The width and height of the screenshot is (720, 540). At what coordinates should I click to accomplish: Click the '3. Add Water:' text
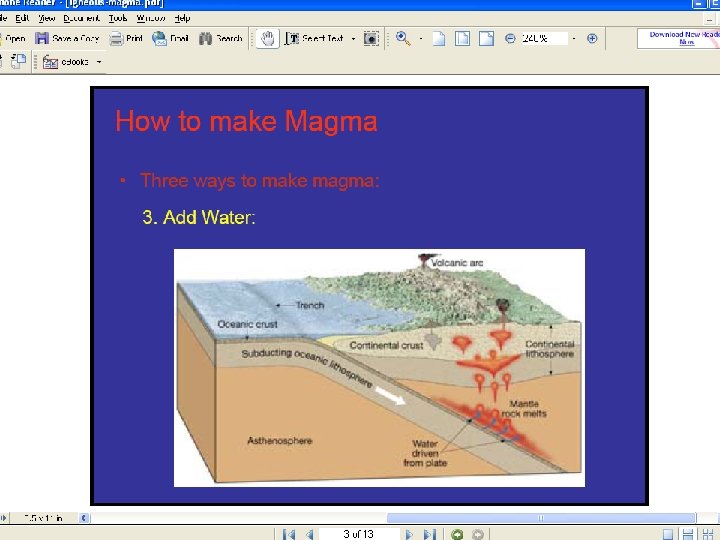198,217
